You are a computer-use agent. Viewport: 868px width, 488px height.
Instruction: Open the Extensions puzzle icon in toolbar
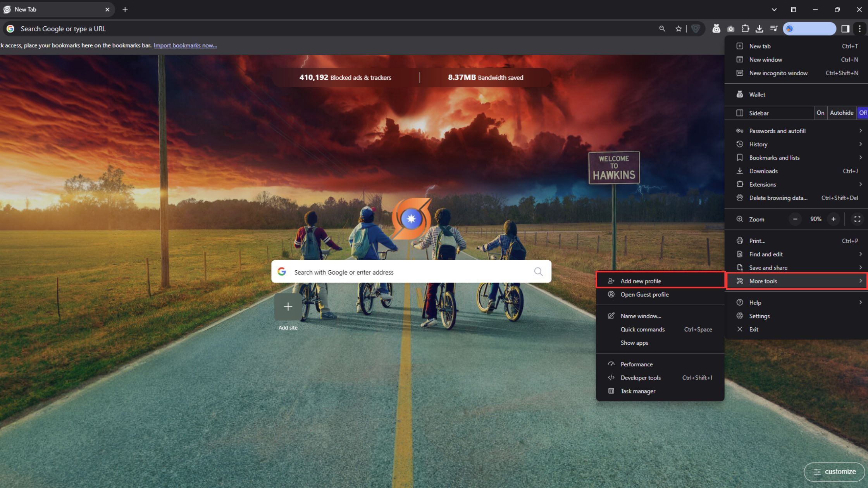coord(745,29)
